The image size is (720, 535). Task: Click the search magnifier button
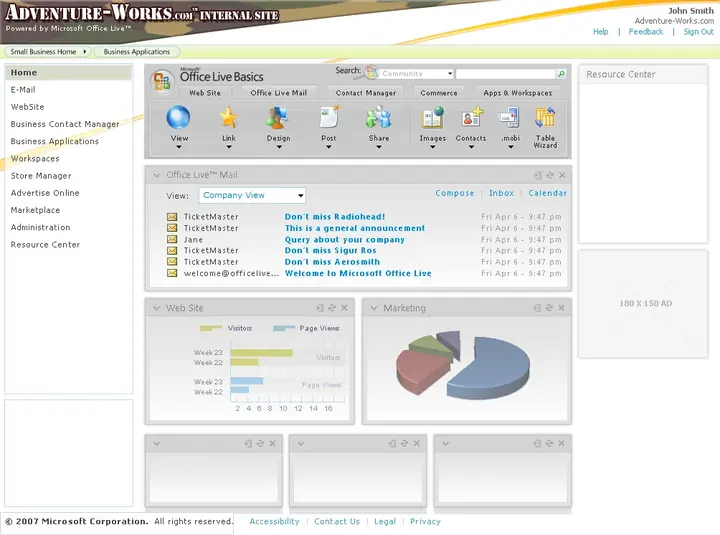point(561,73)
